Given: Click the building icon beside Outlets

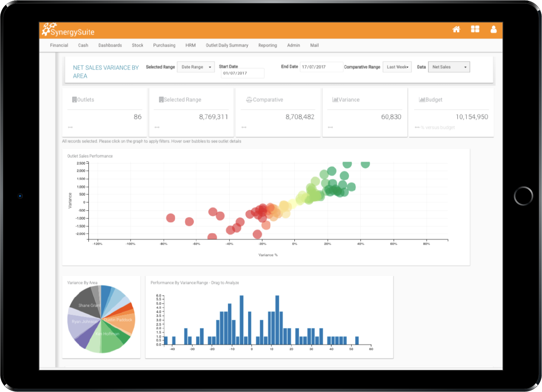Looking at the screenshot, I should (74, 100).
